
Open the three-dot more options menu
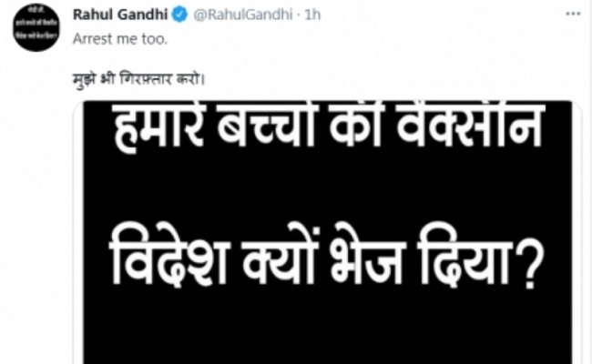pos(573,14)
